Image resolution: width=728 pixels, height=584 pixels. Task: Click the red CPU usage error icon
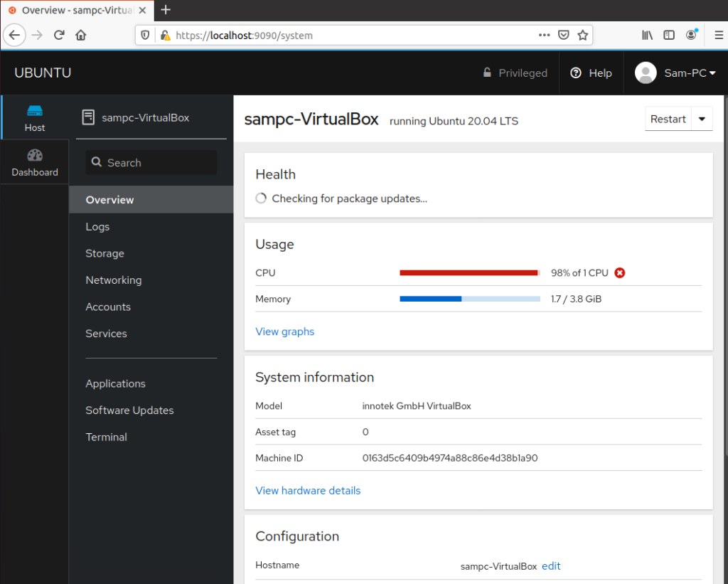coord(619,272)
